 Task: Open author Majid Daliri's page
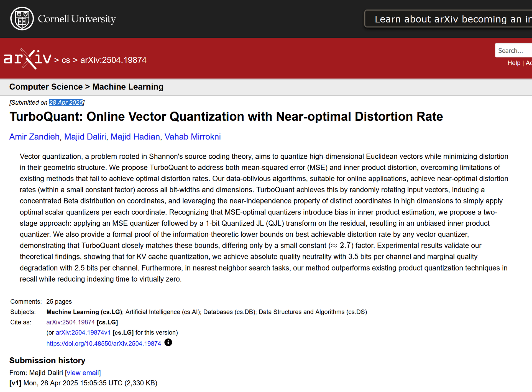pyautogui.click(x=85, y=137)
